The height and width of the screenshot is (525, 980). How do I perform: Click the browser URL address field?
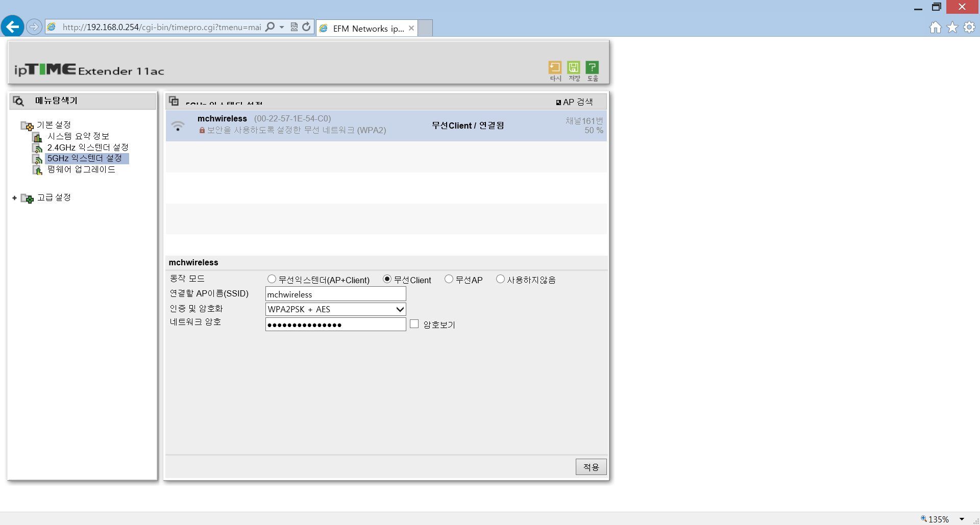(x=161, y=27)
